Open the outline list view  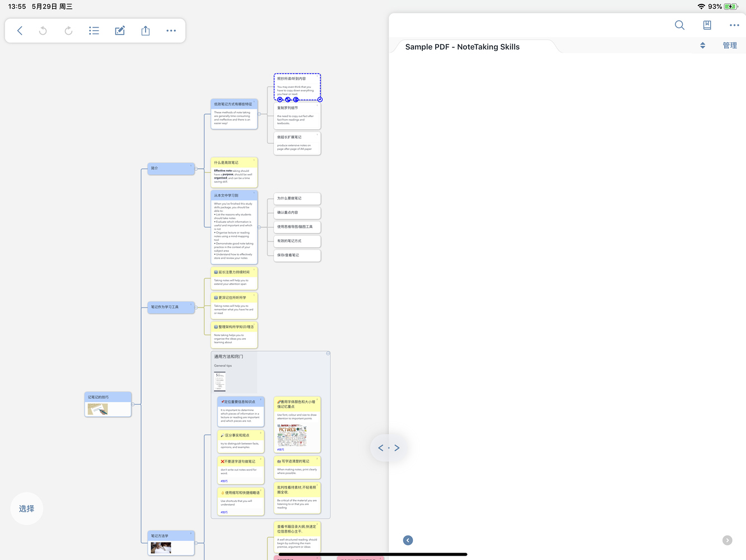94,31
